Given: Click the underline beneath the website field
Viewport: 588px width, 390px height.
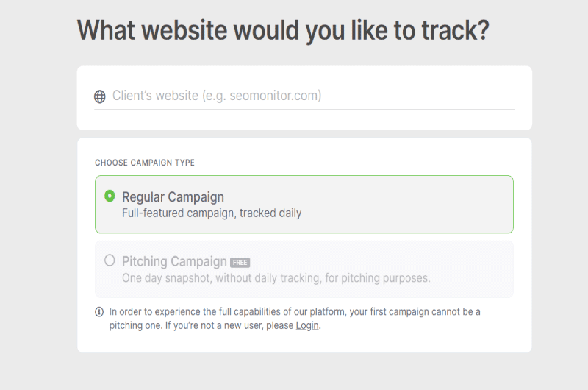Looking at the screenshot, I should click(304, 110).
